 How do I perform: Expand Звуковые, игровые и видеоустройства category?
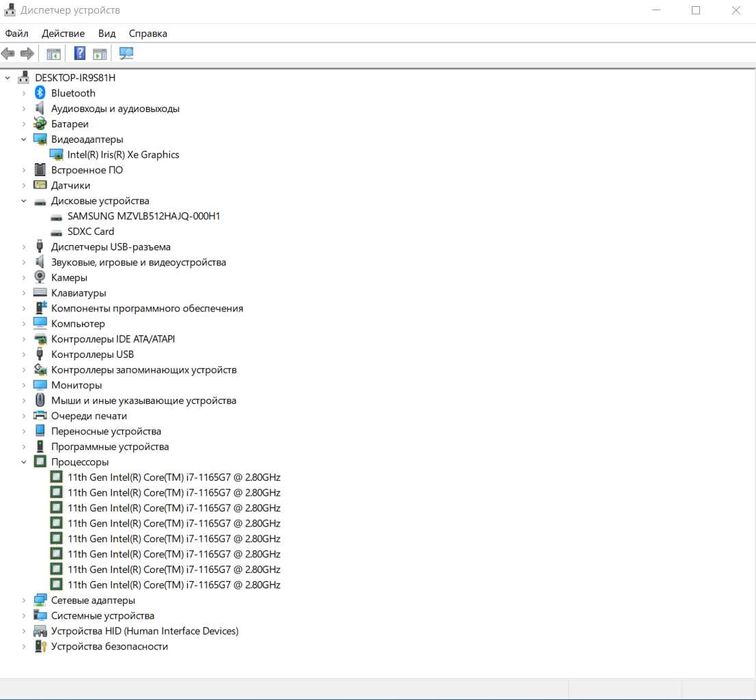coord(24,262)
